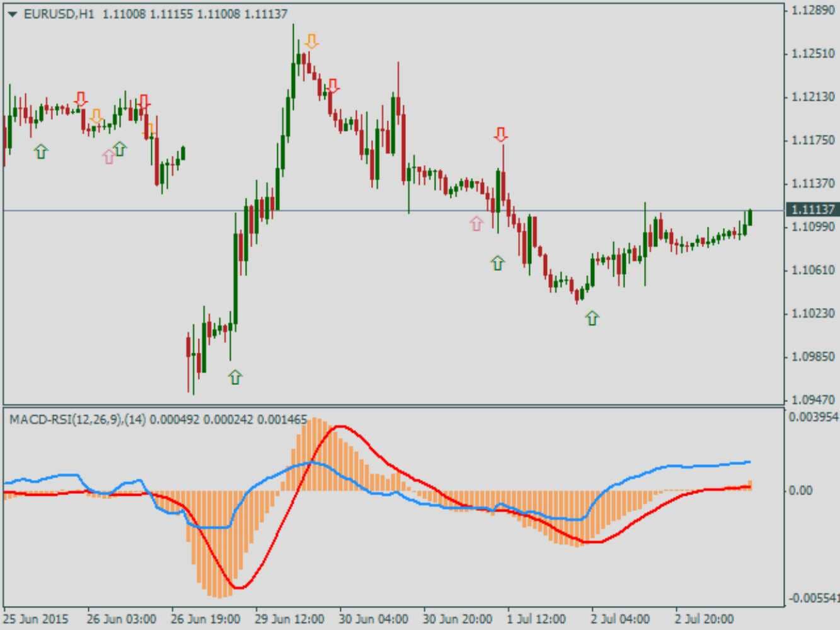Select the blue MACD line at its right end

tap(748, 462)
